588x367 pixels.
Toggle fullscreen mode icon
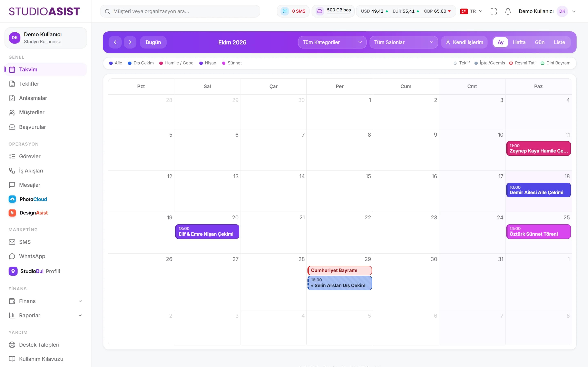tap(493, 11)
